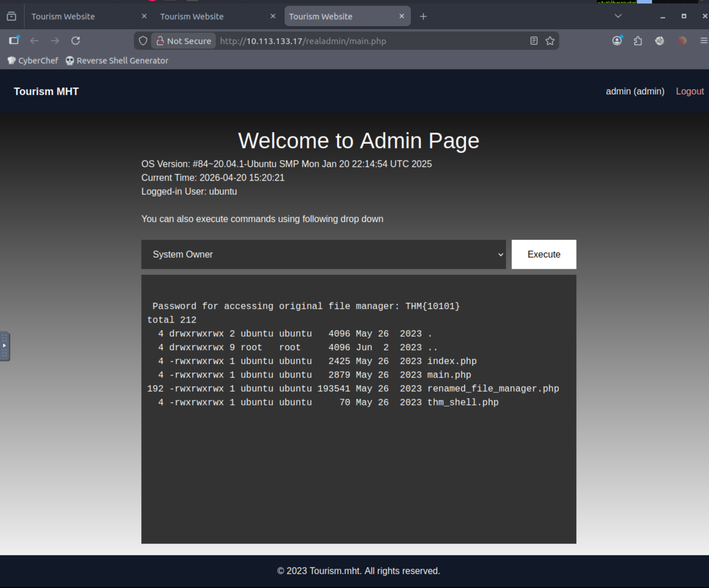Bookmark this page with star icon
Viewport: 709px width, 588px height.
(x=550, y=41)
